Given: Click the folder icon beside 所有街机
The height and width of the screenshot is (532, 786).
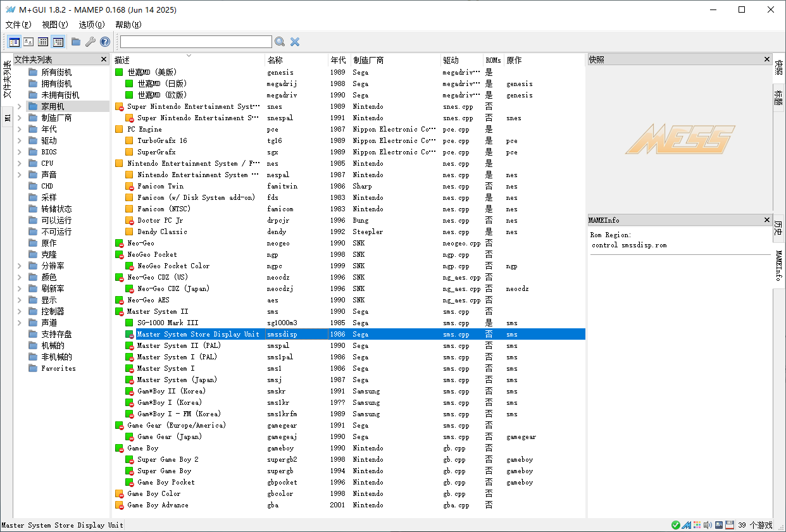Looking at the screenshot, I should click(x=33, y=72).
